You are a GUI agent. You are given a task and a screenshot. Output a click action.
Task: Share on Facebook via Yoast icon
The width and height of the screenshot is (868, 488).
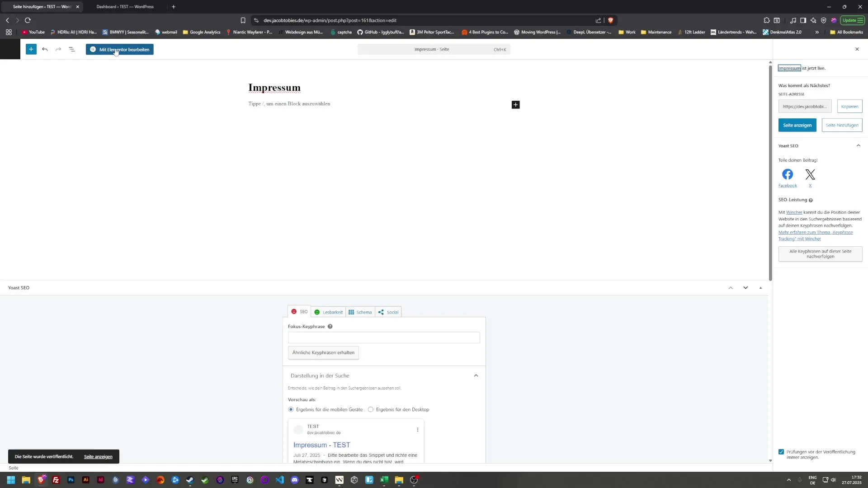[x=788, y=174]
